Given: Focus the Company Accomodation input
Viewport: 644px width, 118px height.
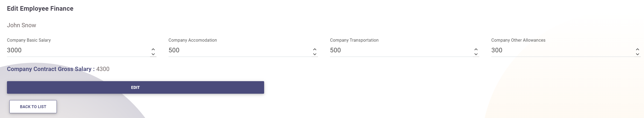Looking at the screenshot, I should pyautogui.click(x=238, y=50).
